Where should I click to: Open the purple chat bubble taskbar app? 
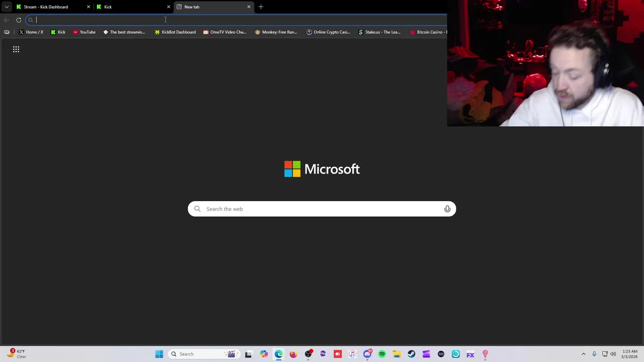(x=323, y=354)
